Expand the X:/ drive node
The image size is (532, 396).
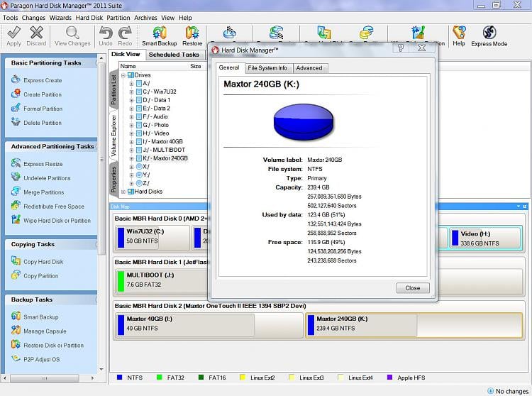[132, 167]
